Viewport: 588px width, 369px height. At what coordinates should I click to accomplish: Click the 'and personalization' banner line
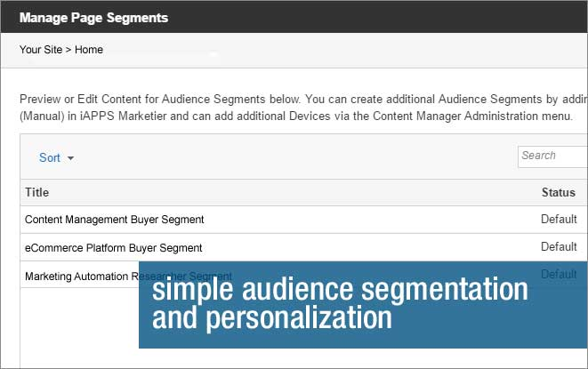coord(271,317)
